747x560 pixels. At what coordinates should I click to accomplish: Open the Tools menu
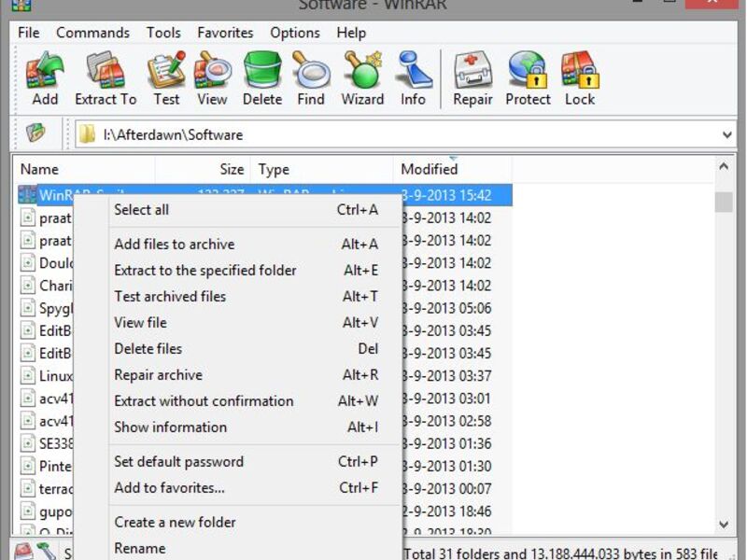click(x=163, y=33)
